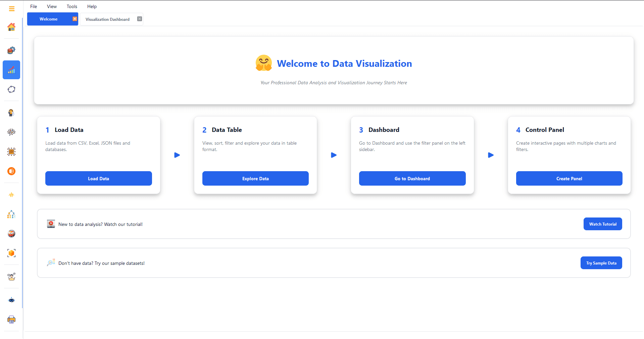The image size is (644, 339).
Task: Click the tutorial video player icon
Action: coord(51,224)
